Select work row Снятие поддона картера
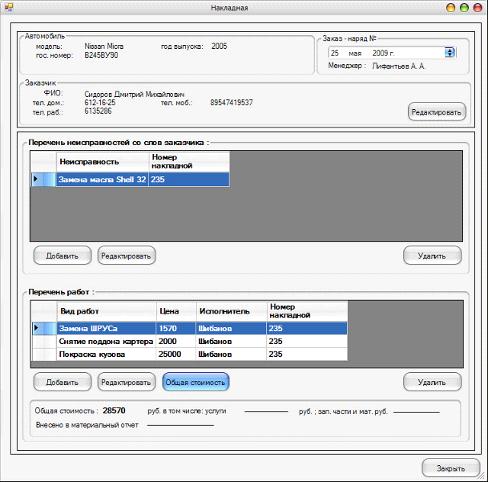 point(189,341)
